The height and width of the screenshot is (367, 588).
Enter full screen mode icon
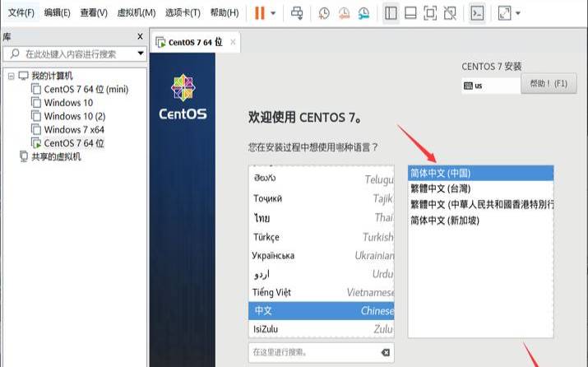tap(430, 13)
